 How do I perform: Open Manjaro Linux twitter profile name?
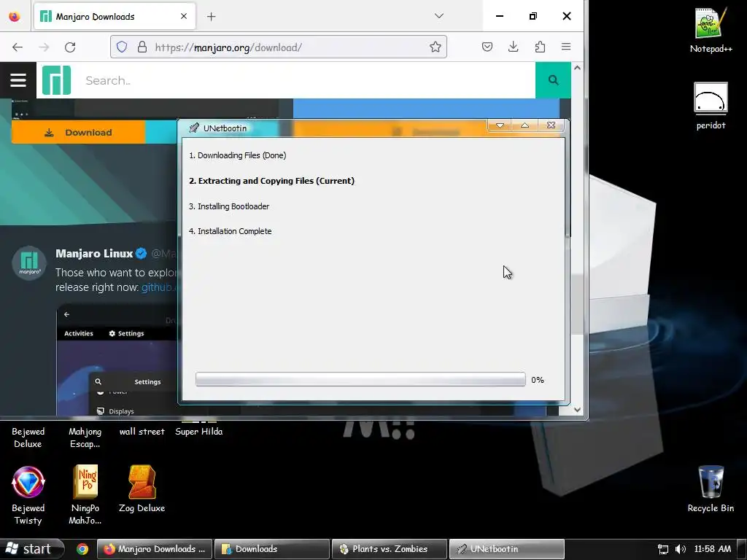94,253
